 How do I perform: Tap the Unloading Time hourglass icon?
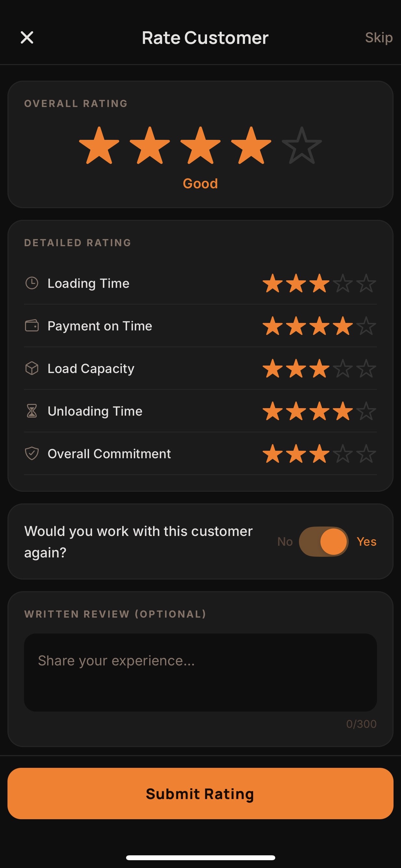coord(32,411)
